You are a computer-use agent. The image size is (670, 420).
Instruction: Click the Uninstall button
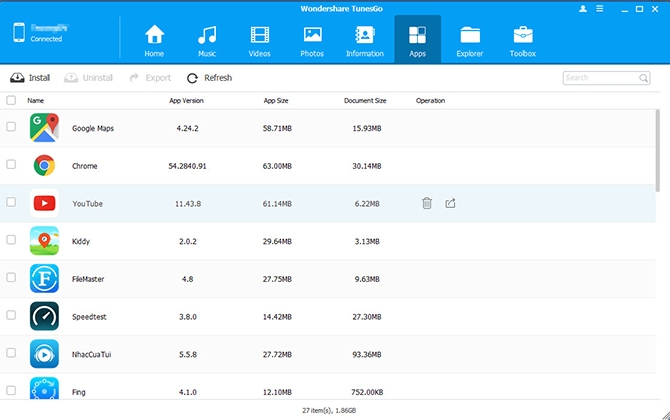pos(88,78)
